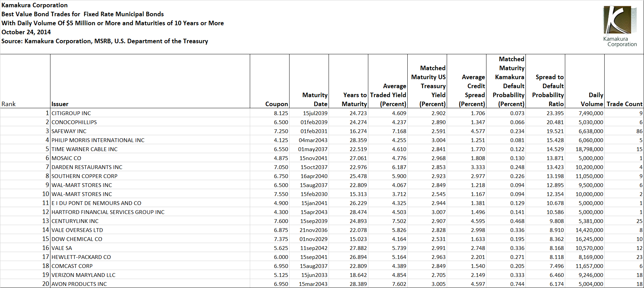Click the Source attribution line

point(105,41)
